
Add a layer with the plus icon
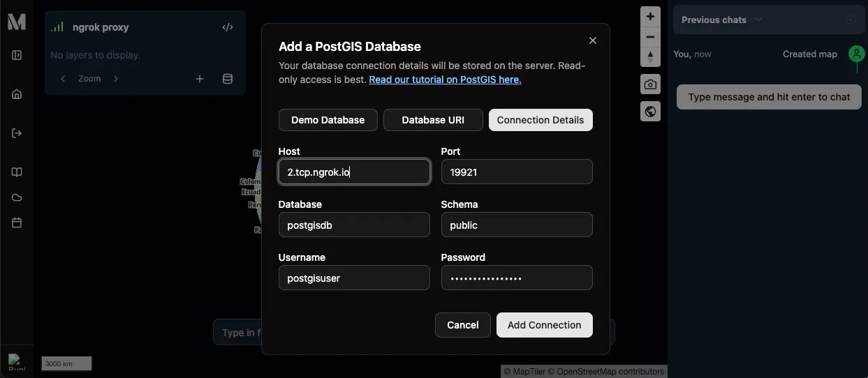click(200, 79)
